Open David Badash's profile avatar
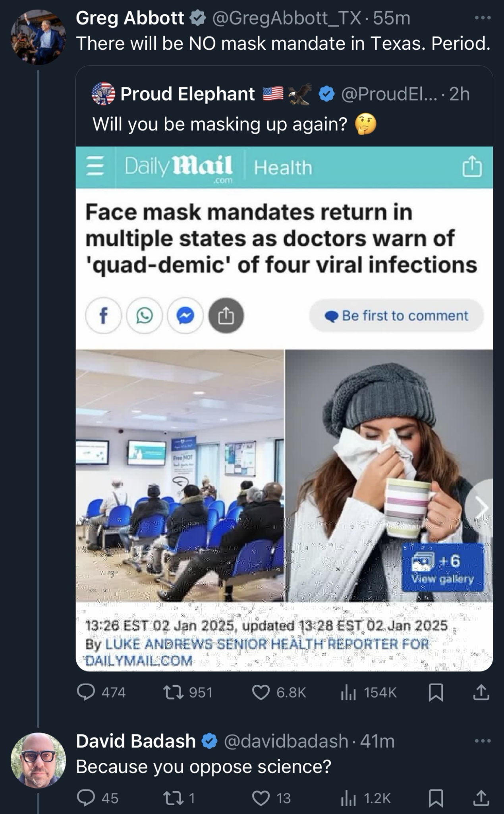 pyautogui.click(x=38, y=760)
